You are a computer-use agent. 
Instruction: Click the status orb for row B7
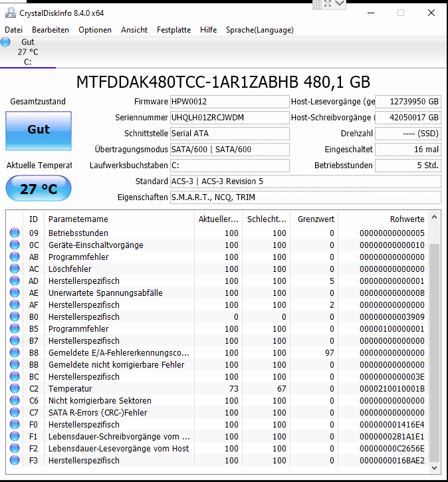click(15, 340)
